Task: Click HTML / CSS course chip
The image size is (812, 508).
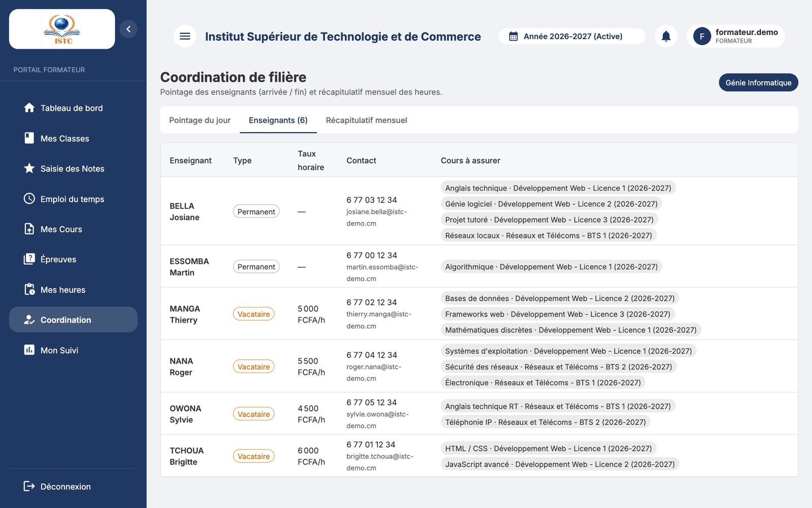Action: click(549, 449)
